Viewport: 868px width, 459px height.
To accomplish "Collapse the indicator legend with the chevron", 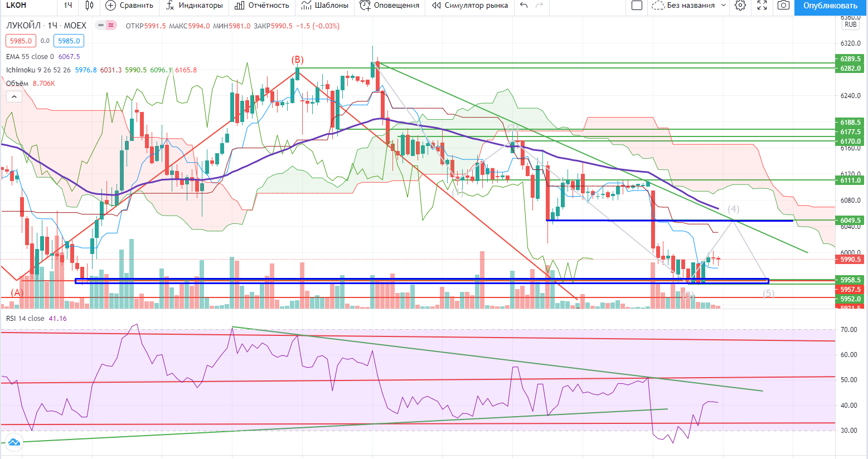I will click(x=14, y=97).
